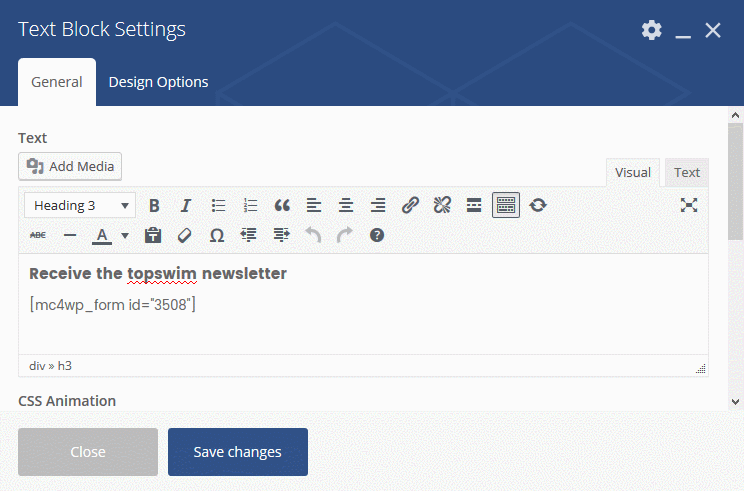Click the special character omega icon
The height and width of the screenshot is (491, 744).
coord(216,235)
